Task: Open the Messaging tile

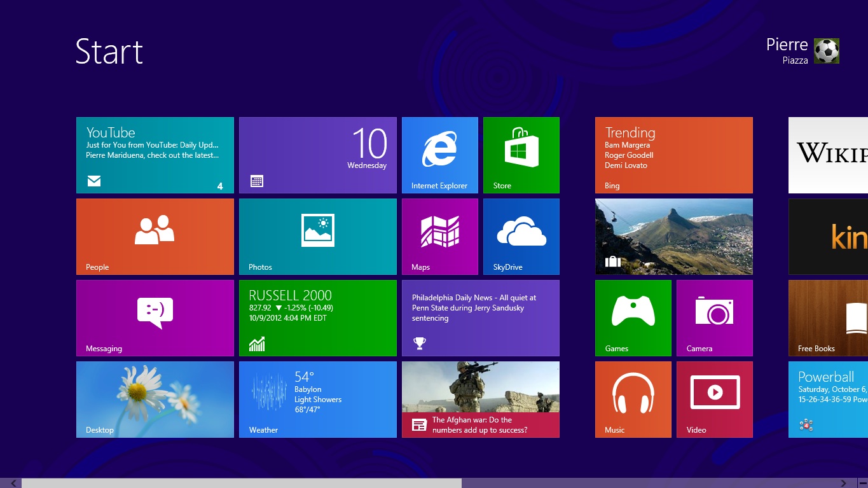Action: pos(155,318)
